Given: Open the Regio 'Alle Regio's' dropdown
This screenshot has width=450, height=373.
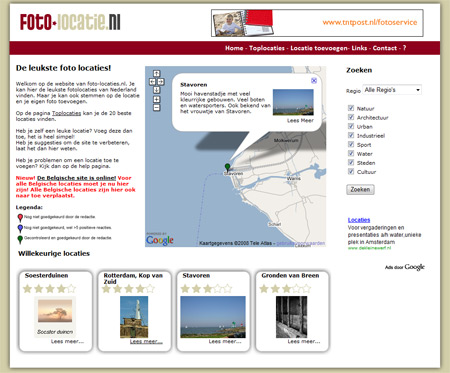Looking at the screenshot, I should pos(392,90).
